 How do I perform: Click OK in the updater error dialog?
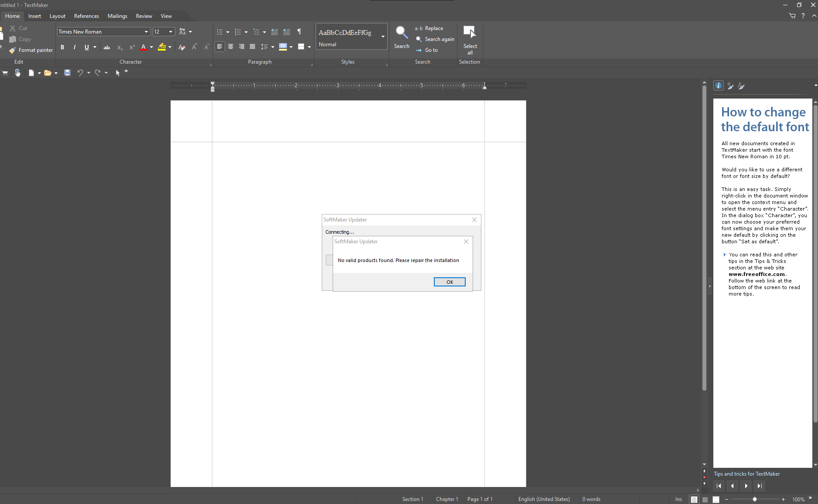[450, 282]
